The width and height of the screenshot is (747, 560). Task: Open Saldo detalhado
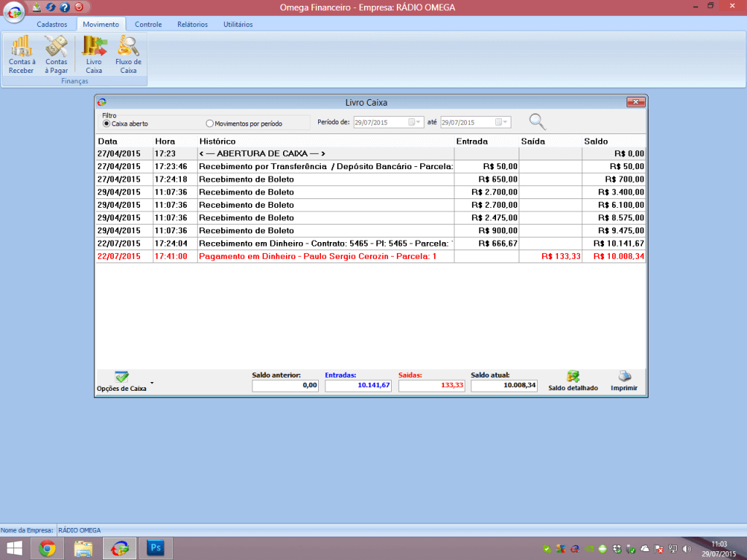[573, 381]
